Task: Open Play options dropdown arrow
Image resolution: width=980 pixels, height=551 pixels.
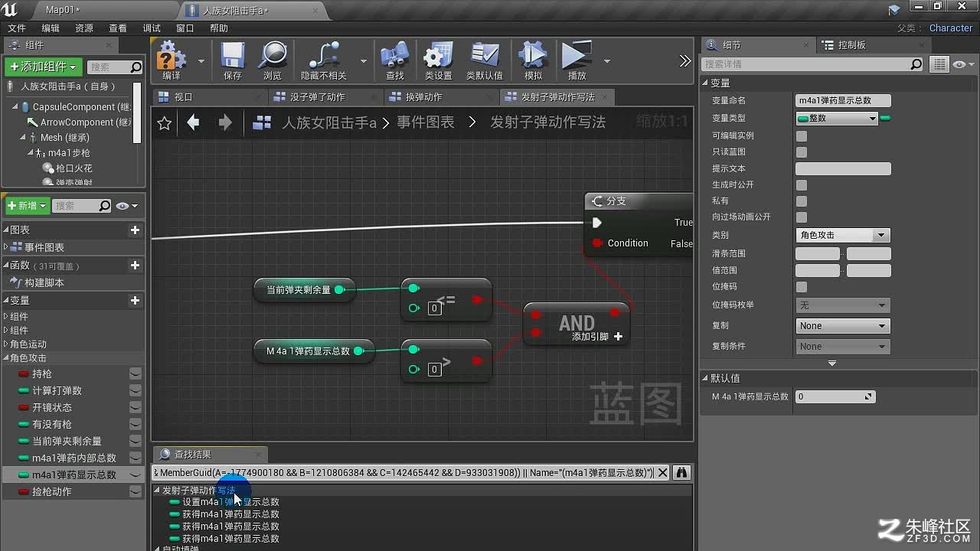Action: [x=607, y=61]
